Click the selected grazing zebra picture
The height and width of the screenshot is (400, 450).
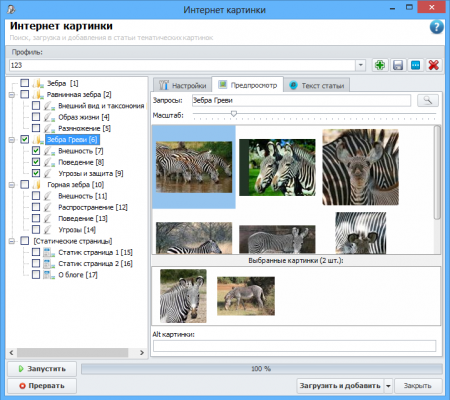coord(246,296)
